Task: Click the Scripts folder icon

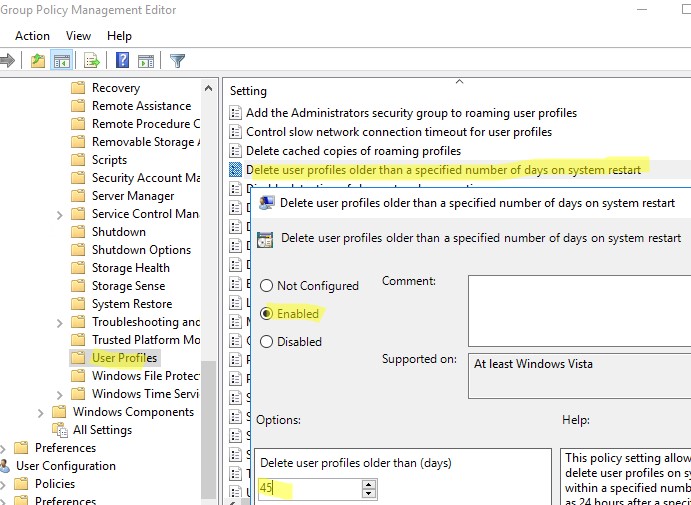Action: pyautogui.click(x=78, y=160)
